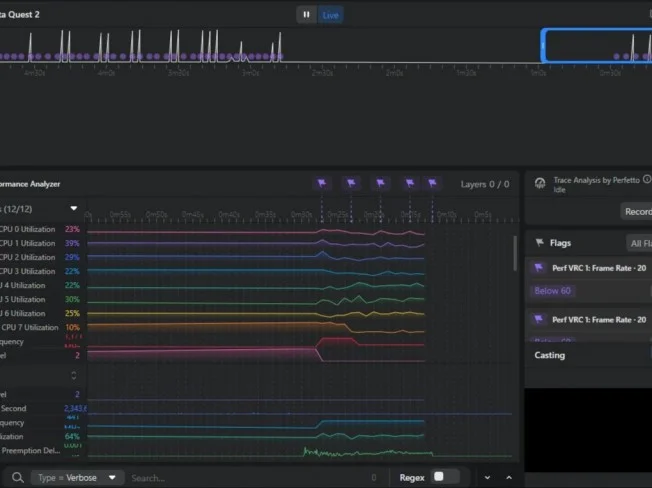Viewport: 652px width, 488px height.
Task: Select the blue timeline range selector
Action: click(x=596, y=46)
